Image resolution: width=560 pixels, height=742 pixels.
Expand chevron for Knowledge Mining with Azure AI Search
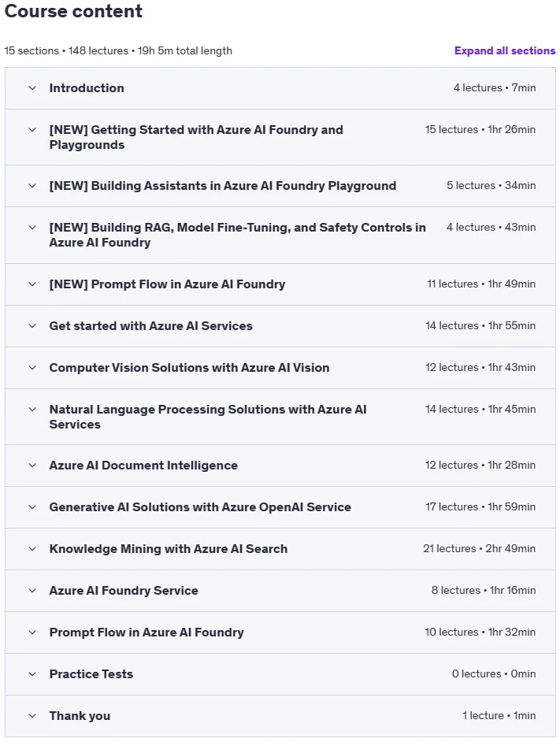pos(32,548)
